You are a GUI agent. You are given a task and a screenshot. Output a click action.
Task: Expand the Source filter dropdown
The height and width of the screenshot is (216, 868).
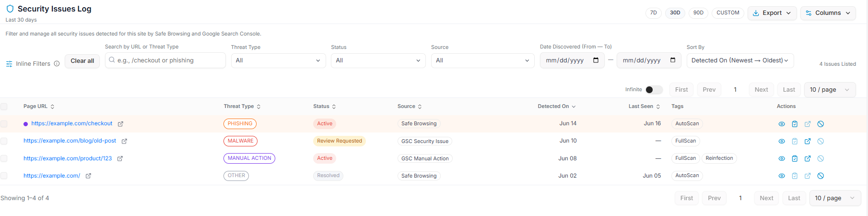pyautogui.click(x=483, y=60)
